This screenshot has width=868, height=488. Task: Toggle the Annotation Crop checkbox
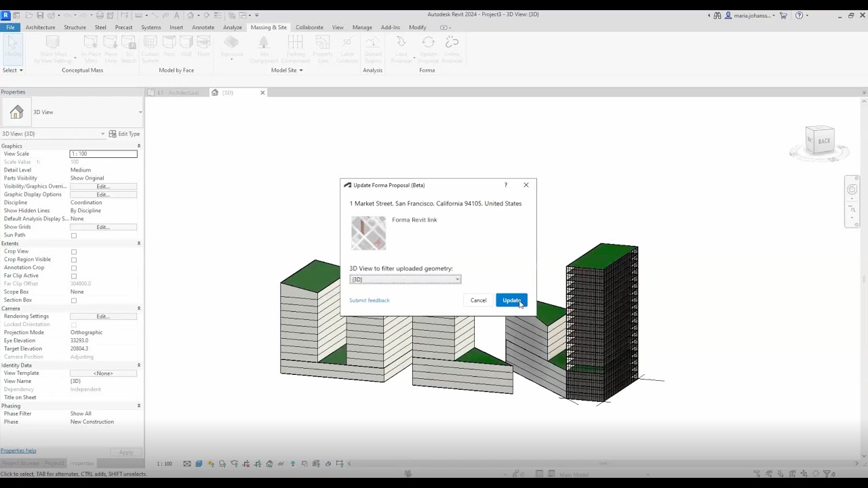pos(74,268)
